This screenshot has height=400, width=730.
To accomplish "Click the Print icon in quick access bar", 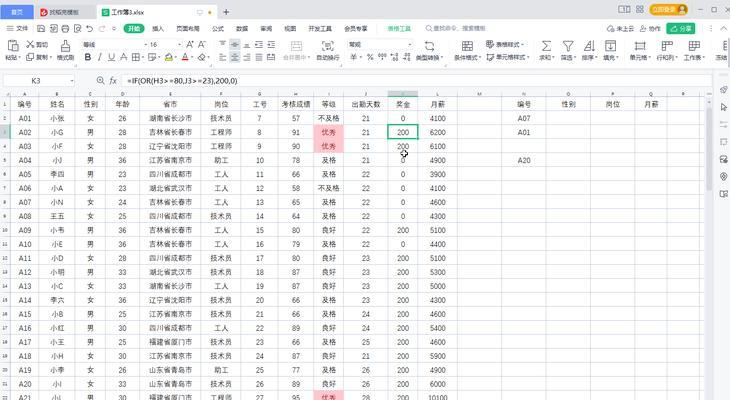I will [x=65, y=28].
